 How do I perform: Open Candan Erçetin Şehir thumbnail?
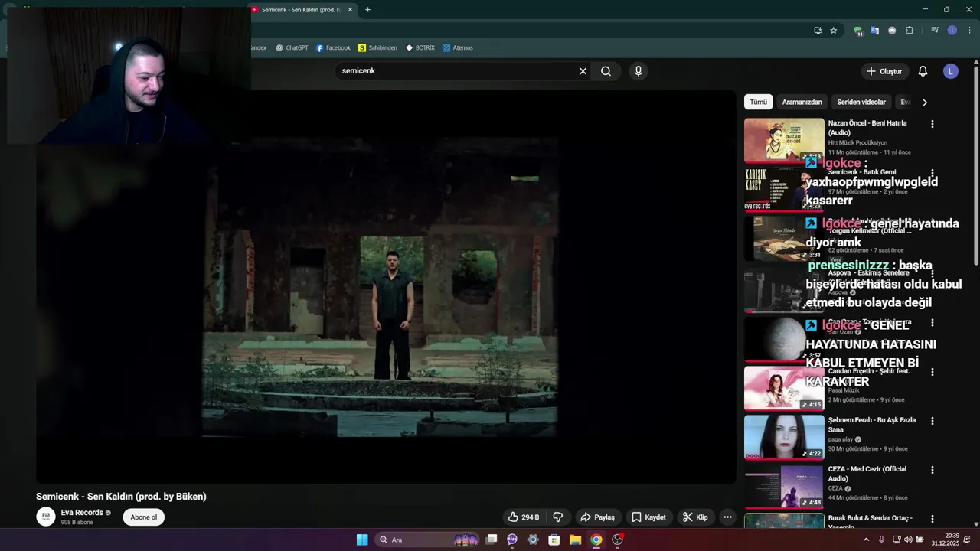pyautogui.click(x=784, y=388)
